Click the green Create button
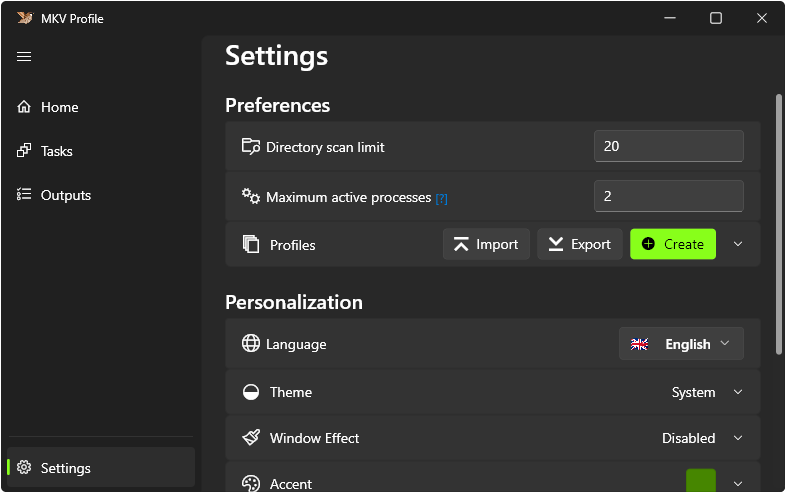786x493 pixels. pos(673,244)
